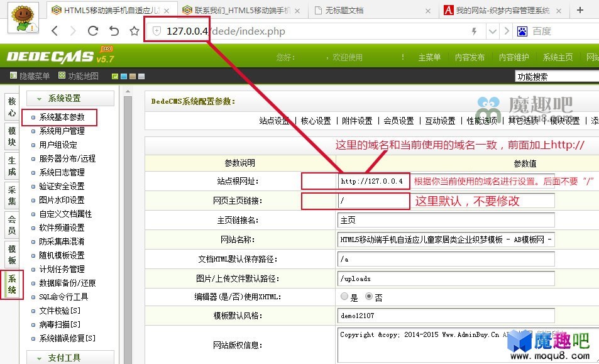Bookmark page with the star icon
The width and height of the screenshot is (599, 364).
point(134,31)
